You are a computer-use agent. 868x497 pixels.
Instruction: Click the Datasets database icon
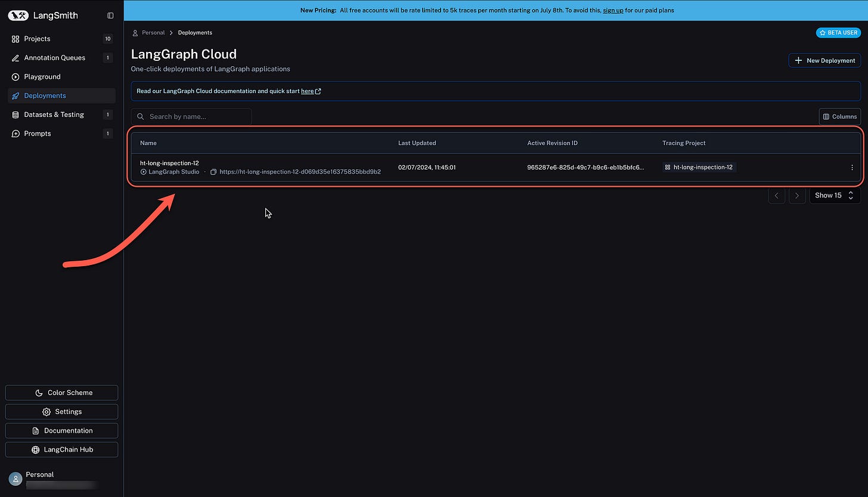pyautogui.click(x=15, y=115)
